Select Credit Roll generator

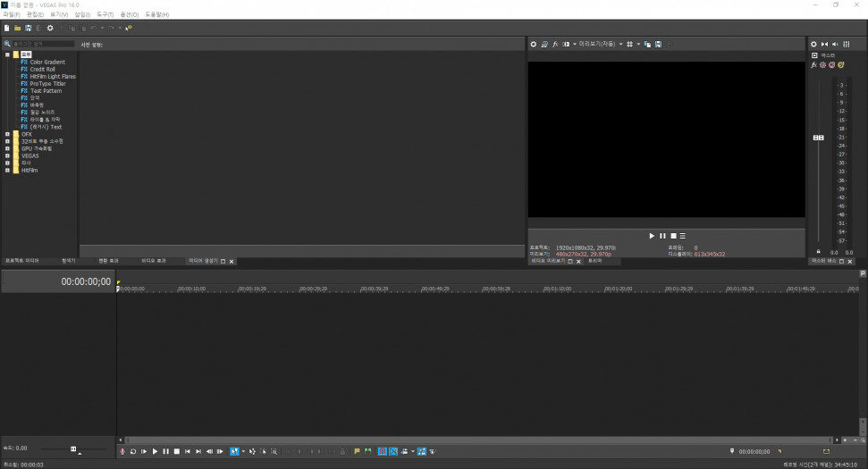(x=42, y=69)
